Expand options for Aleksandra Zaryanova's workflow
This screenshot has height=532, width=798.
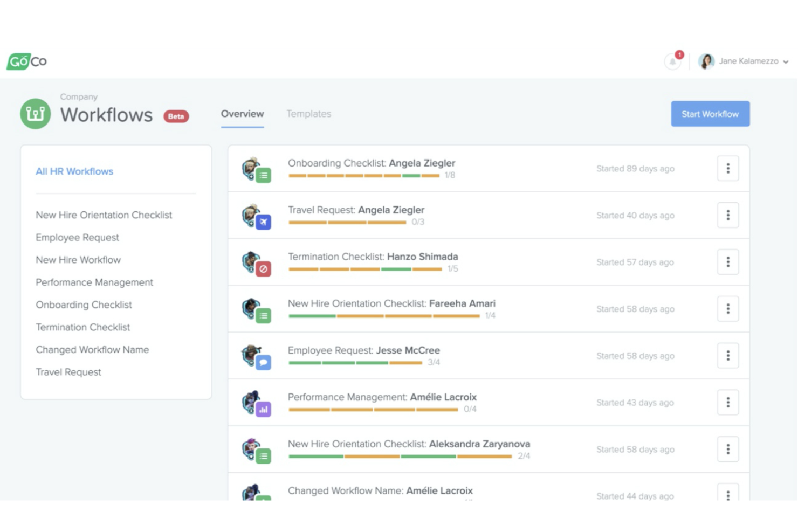point(727,450)
